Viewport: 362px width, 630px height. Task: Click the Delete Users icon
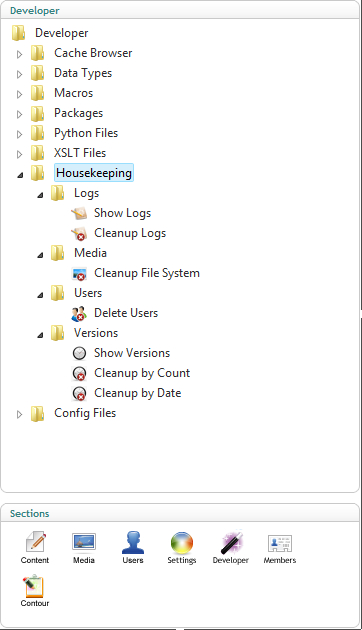79,313
